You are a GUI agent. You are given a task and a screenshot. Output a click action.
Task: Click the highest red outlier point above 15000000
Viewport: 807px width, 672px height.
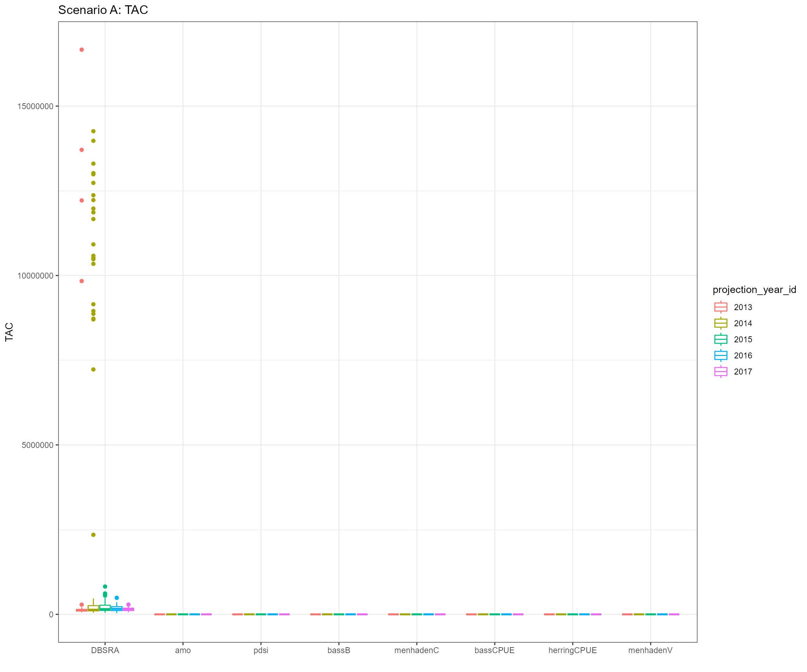[82, 50]
